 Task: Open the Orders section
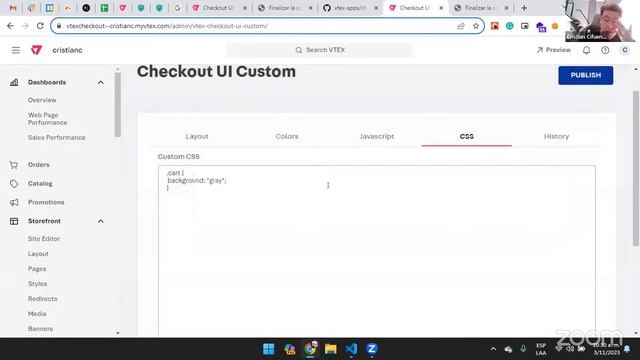coord(38,165)
